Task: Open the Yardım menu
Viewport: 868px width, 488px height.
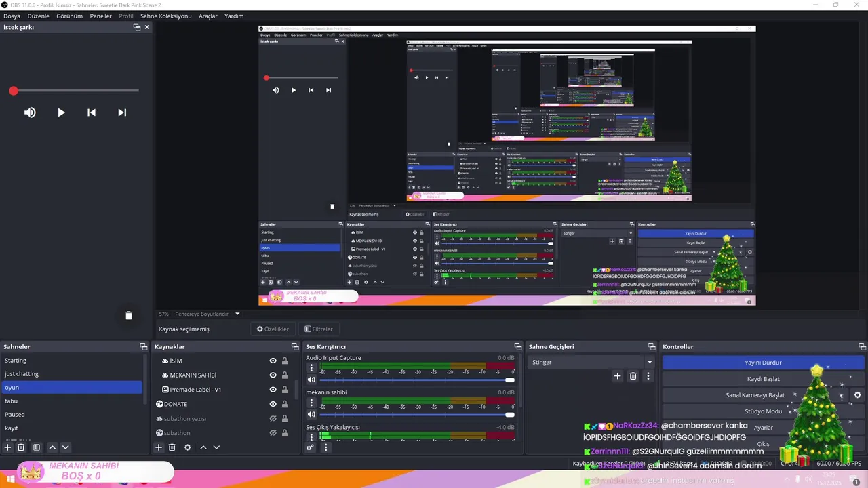Action: pos(234,16)
